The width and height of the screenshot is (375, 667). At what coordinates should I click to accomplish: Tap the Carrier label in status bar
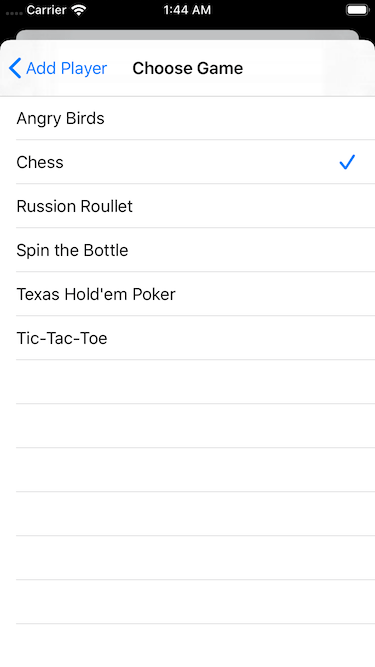[46, 10]
